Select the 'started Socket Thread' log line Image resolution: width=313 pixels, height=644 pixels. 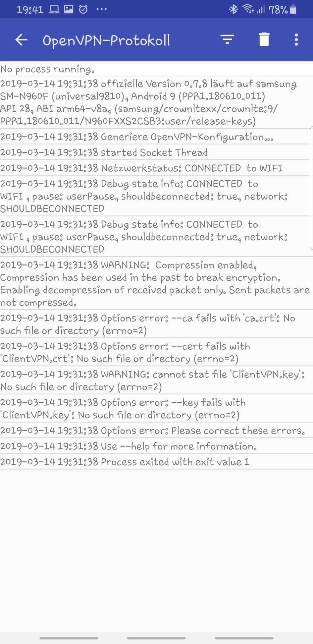point(156,152)
